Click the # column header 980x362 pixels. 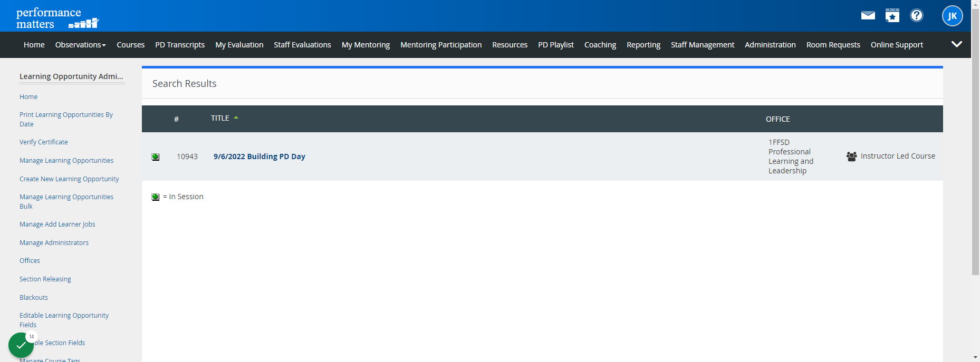(x=177, y=119)
